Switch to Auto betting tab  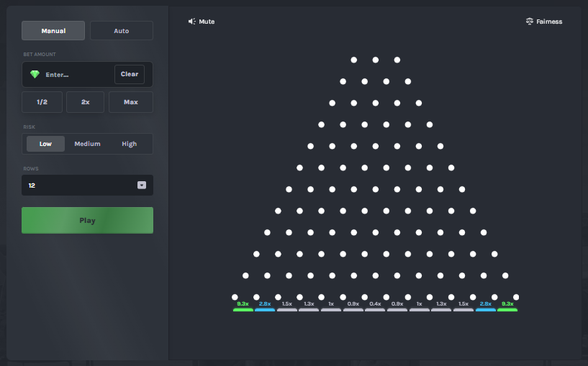122,31
